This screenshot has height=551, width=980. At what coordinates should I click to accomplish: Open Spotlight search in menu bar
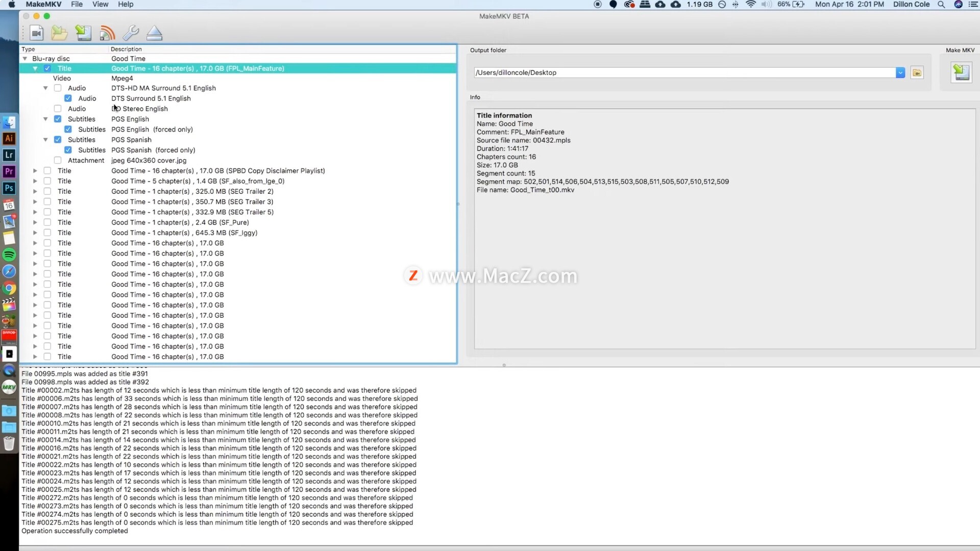(941, 4)
